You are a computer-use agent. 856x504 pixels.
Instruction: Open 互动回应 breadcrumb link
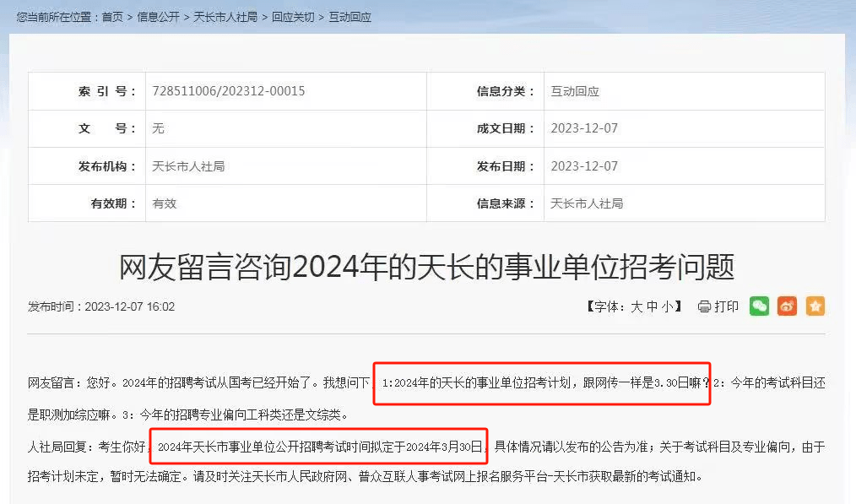(x=349, y=17)
